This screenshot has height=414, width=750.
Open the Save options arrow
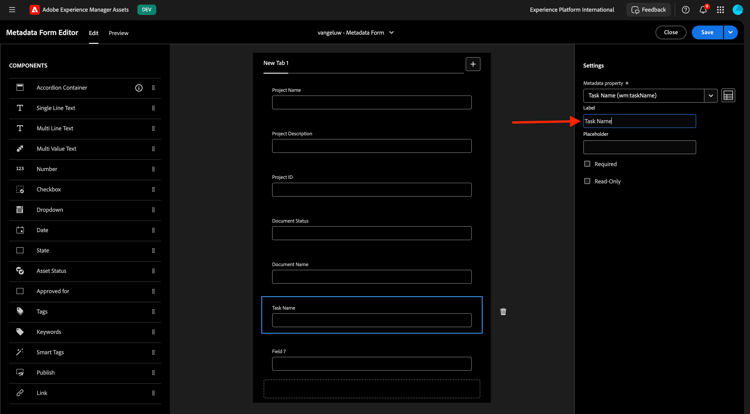pos(730,33)
